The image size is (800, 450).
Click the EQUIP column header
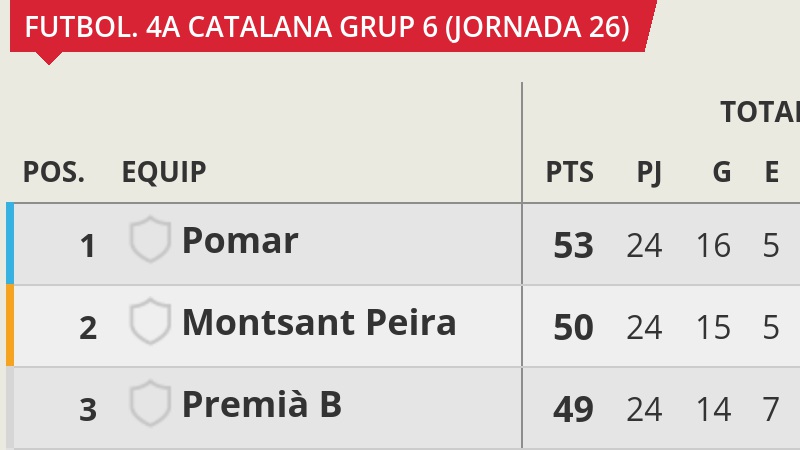tap(164, 172)
